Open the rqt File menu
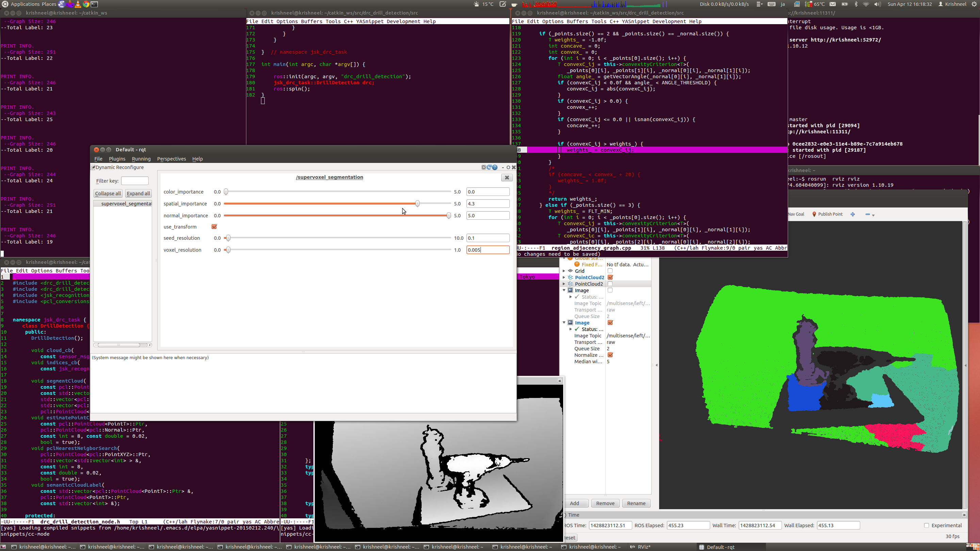This screenshot has width=980, height=551. coord(98,158)
